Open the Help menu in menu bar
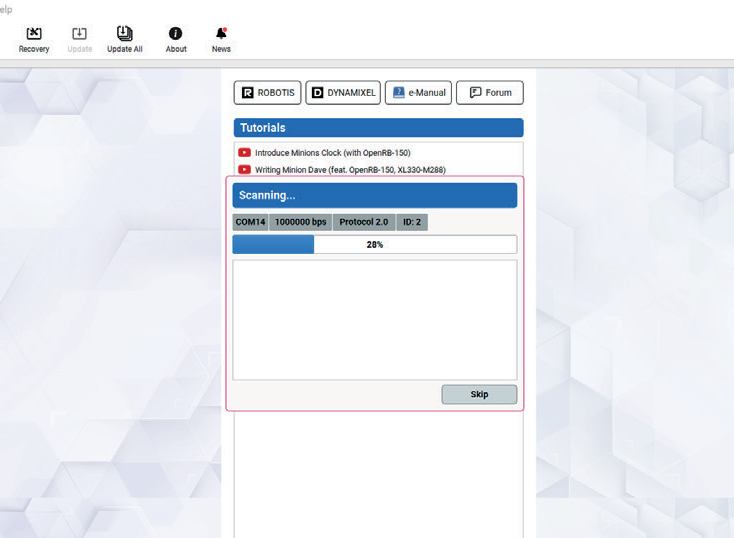Viewport: 734px width, 538px height. point(6,9)
